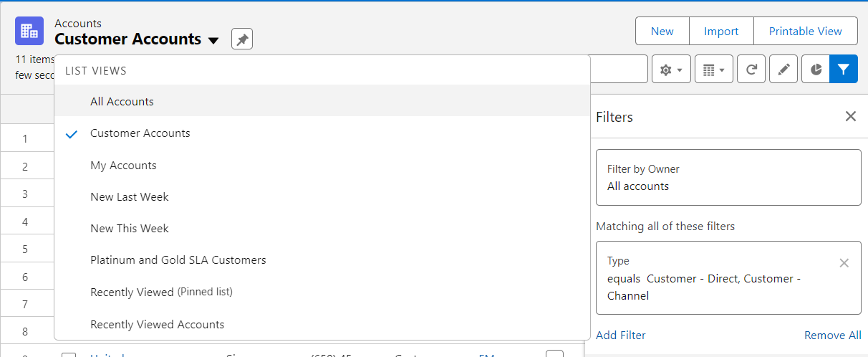This screenshot has width=868, height=357.
Task: Click the Accounts building icon
Action: 29,31
